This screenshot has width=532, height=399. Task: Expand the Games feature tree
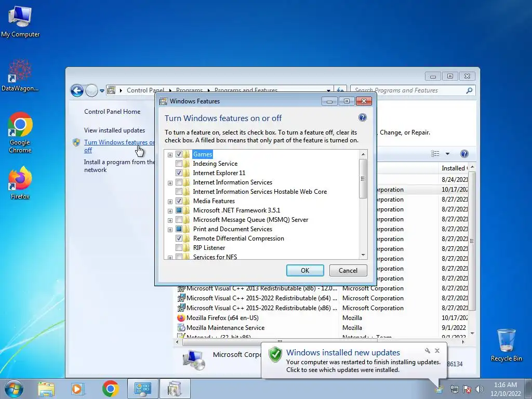click(170, 155)
